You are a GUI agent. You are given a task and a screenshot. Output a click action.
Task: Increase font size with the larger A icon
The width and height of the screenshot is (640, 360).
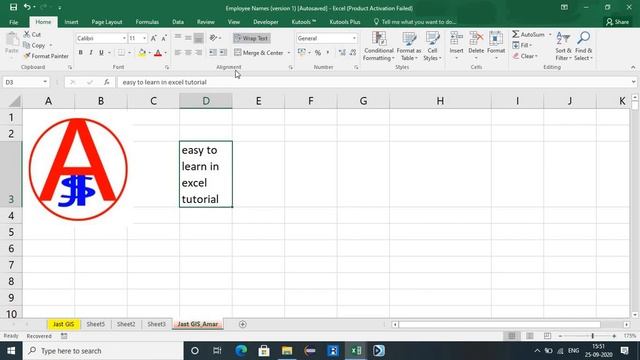click(x=153, y=38)
